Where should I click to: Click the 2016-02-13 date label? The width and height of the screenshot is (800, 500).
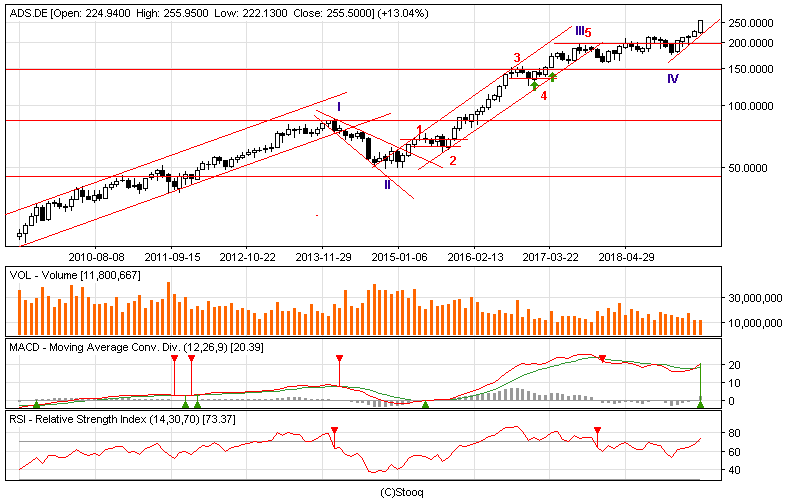475,257
